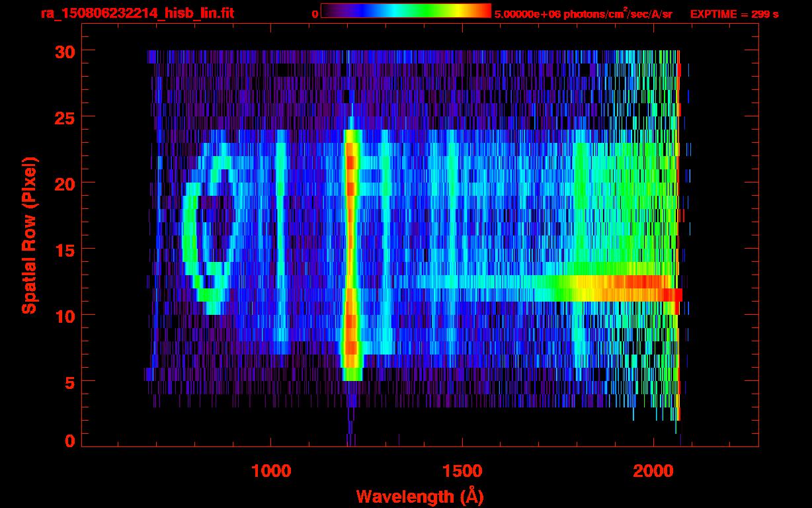Screen dimensions: 812x508
Task: Click the spatial row tick label 10
Action: pos(65,316)
